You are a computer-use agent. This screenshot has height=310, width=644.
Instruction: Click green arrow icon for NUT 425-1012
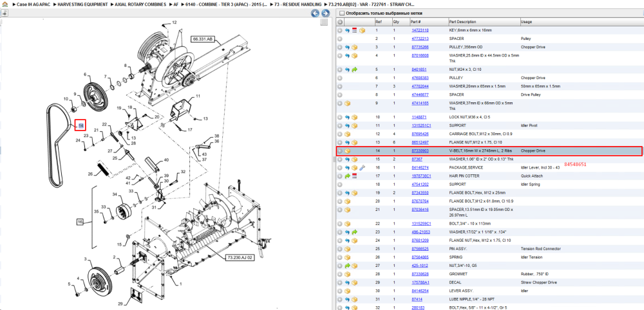348,266
